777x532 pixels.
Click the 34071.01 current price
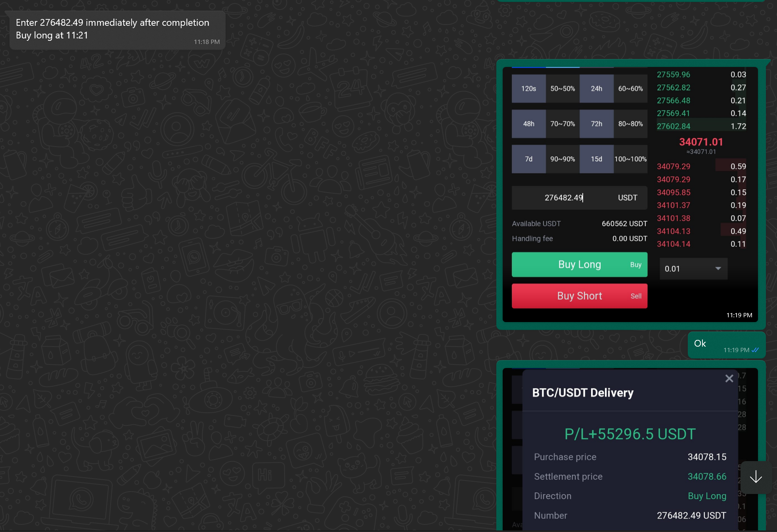click(x=701, y=142)
